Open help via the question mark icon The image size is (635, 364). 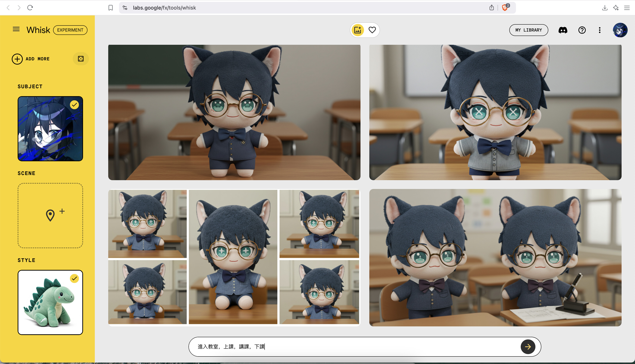point(582,30)
